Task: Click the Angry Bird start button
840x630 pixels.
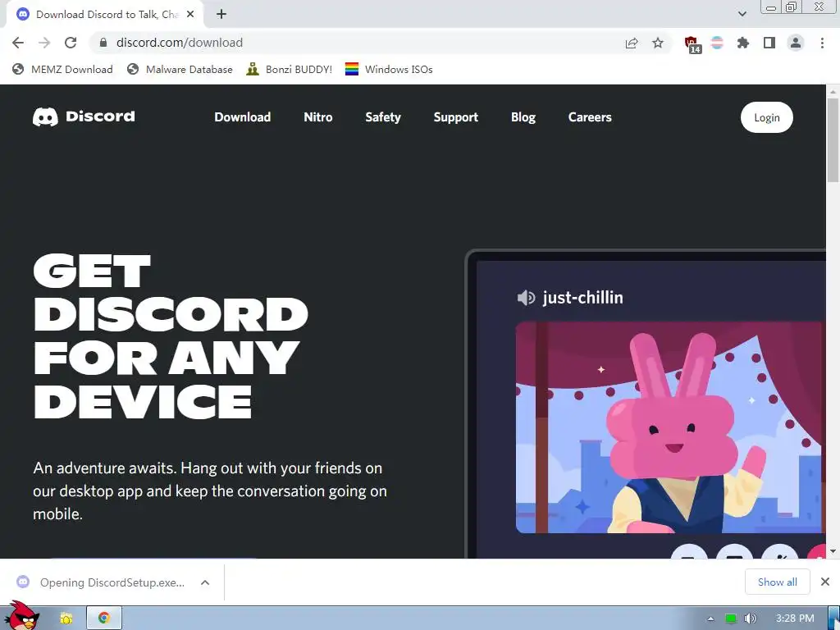Action: (x=22, y=616)
